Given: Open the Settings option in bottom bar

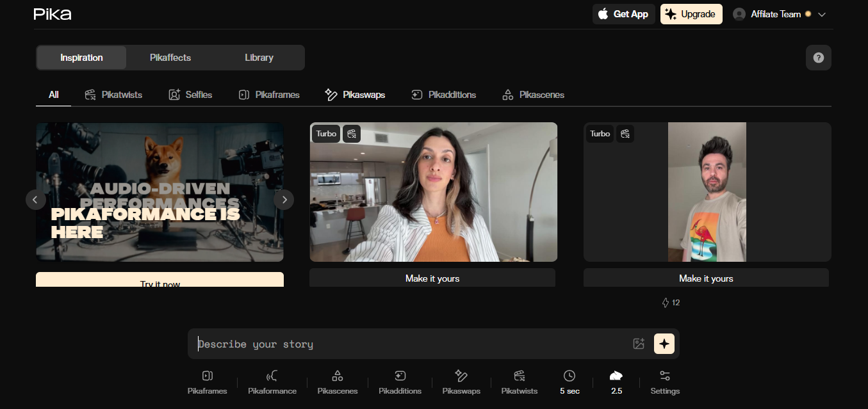Looking at the screenshot, I should (665, 382).
